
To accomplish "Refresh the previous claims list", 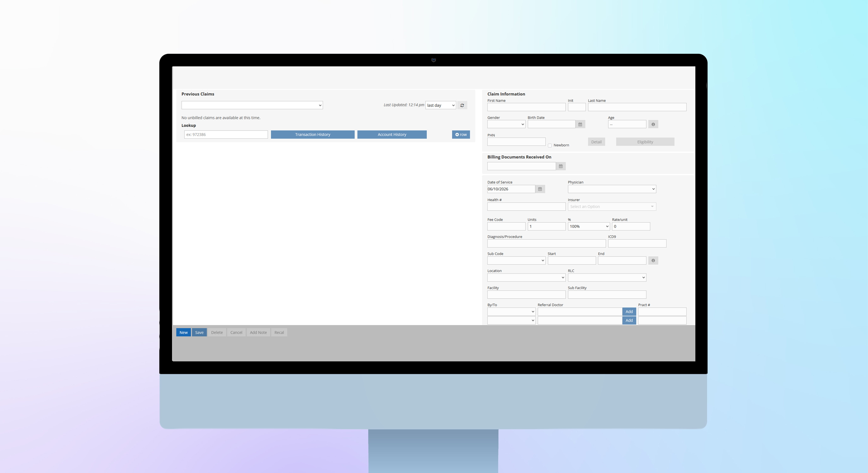I will click(x=462, y=105).
